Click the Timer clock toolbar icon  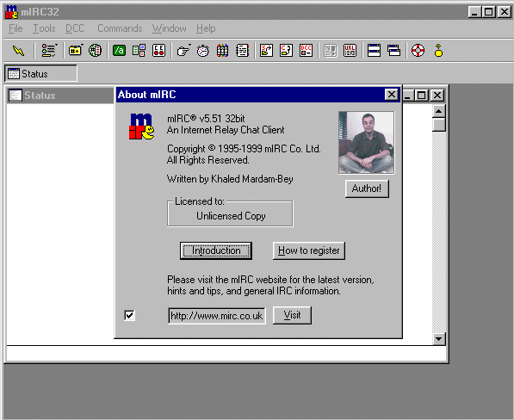(x=202, y=51)
